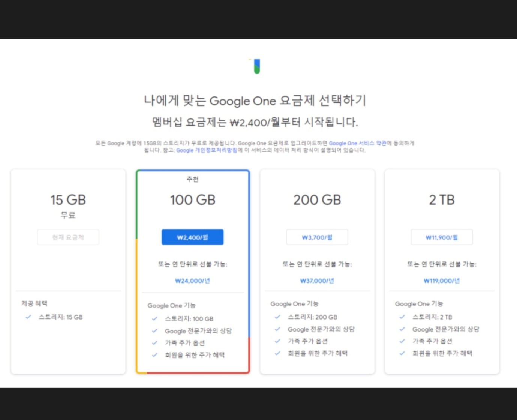Click the 스토리지: 200 GB feature text
Screen dimensions: 517x420
(x=313, y=317)
